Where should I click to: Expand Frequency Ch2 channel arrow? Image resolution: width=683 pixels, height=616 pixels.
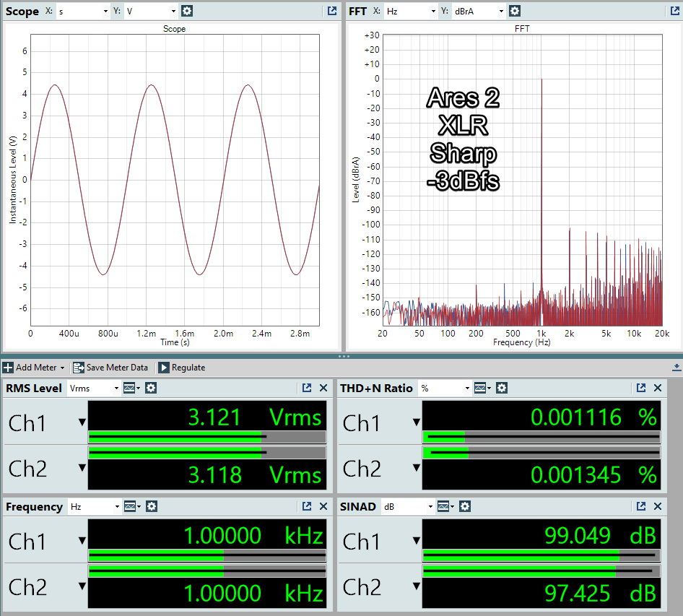(x=82, y=586)
